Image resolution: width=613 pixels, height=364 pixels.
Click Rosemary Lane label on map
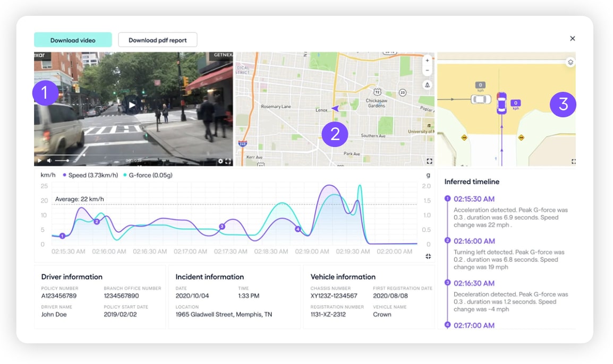(x=276, y=107)
